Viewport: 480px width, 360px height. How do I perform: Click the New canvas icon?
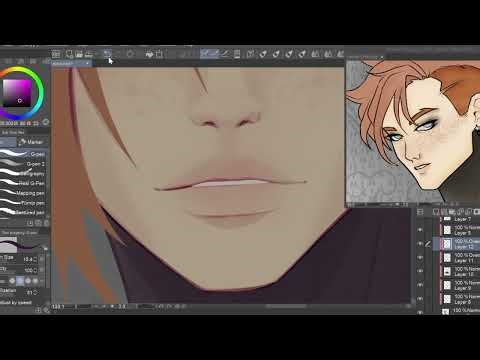pyautogui.click(x=69, y=54)
